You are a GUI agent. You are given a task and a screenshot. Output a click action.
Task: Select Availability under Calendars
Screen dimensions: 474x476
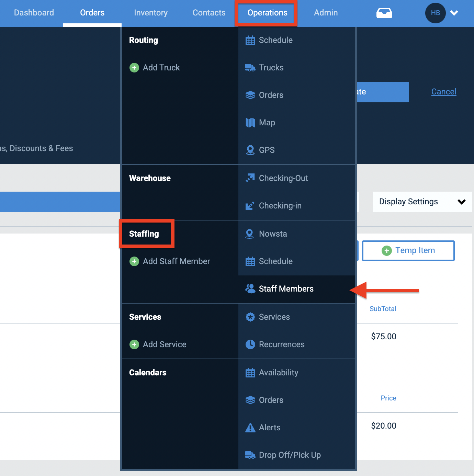click(x=297, y=373)
